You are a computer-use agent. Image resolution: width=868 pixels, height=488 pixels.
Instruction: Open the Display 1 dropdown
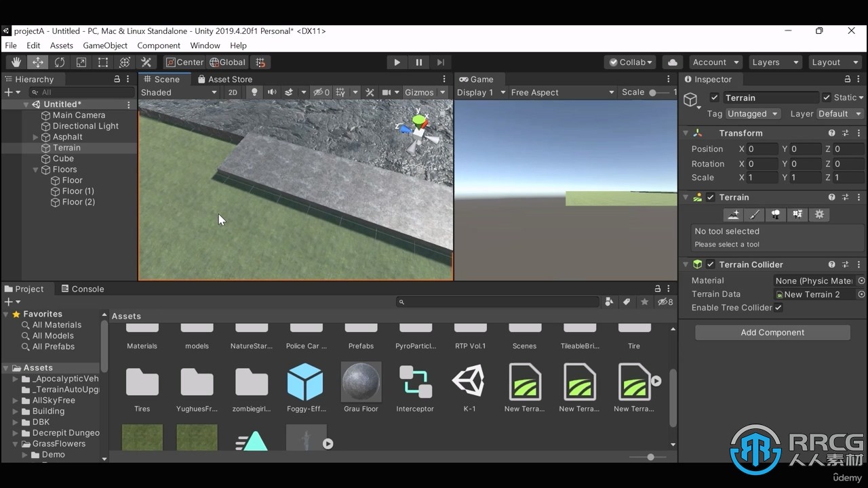[481, 92]
